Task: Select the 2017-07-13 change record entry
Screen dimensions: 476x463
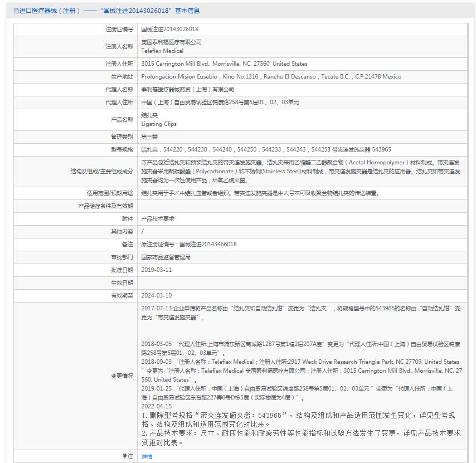Action: pyautogui.click(x=301, y=313)
